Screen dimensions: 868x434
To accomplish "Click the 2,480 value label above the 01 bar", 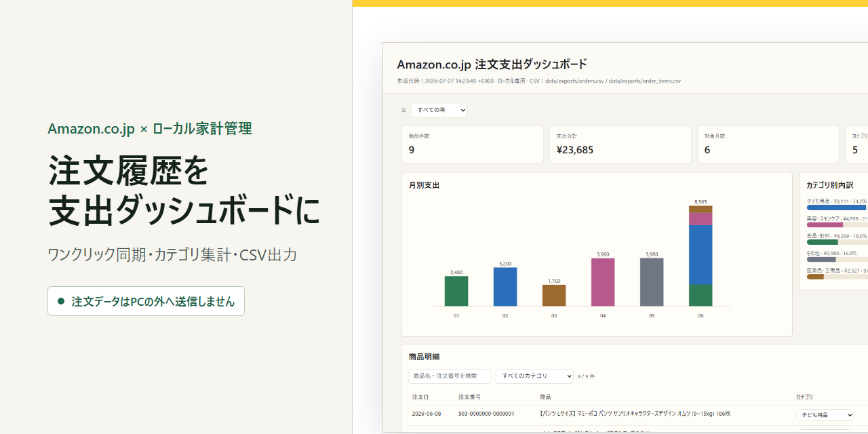I will click(456, 272).
